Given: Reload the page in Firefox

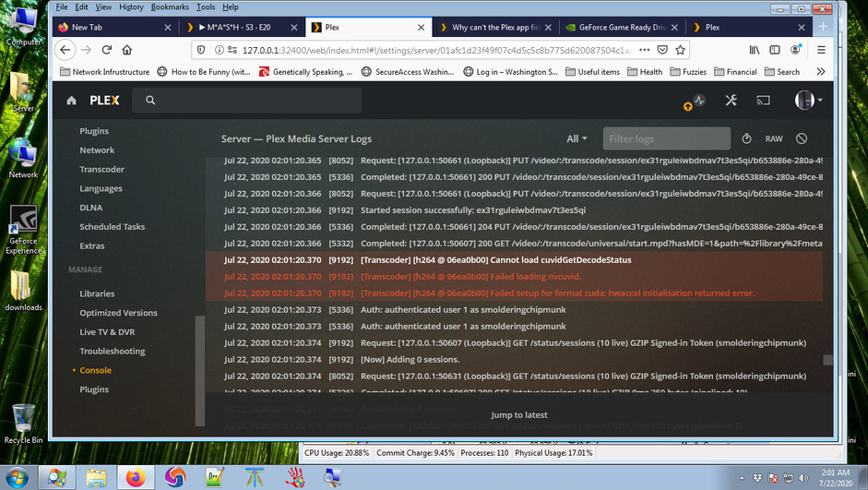Looking at the screenshot, I should (x=107, y=50).
